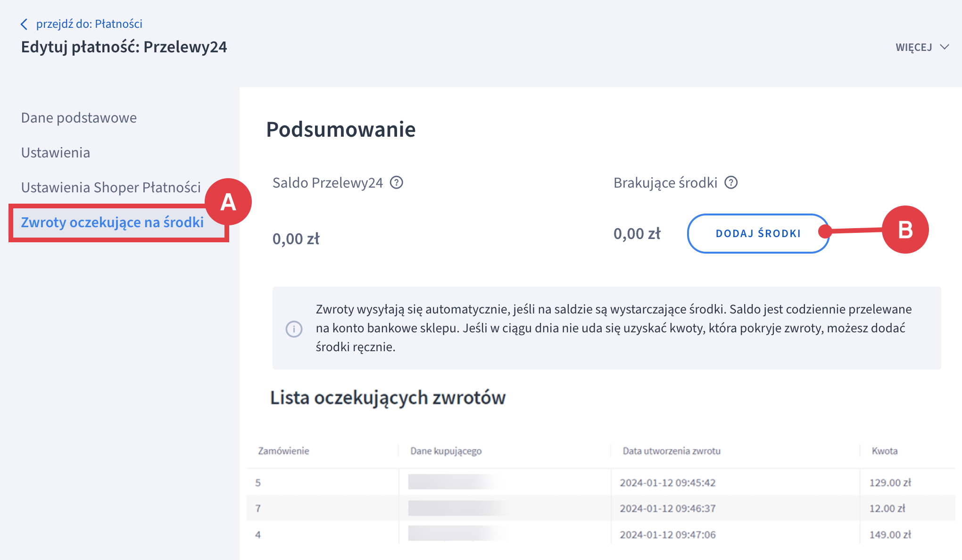The height and width of the screenshot is (560, 962).
Task: Click Data utworzenia zwrotu column header
Action: pyautogui.click(x=672, y=451)
